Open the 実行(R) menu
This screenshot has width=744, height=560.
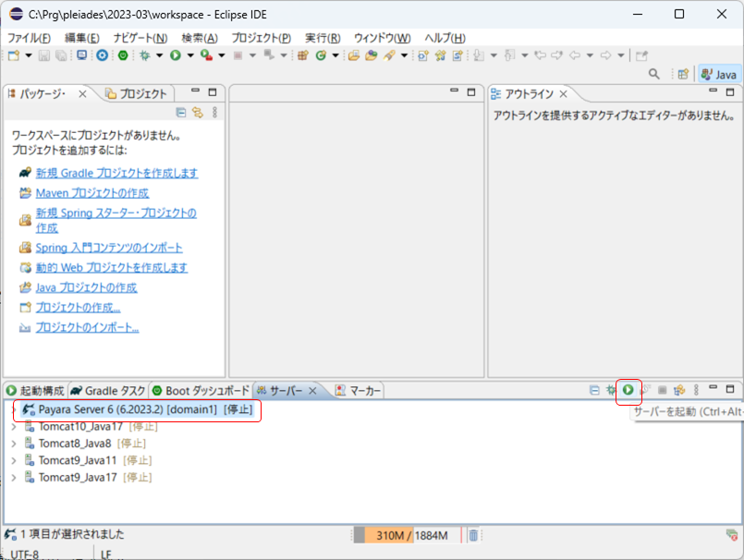323,38
